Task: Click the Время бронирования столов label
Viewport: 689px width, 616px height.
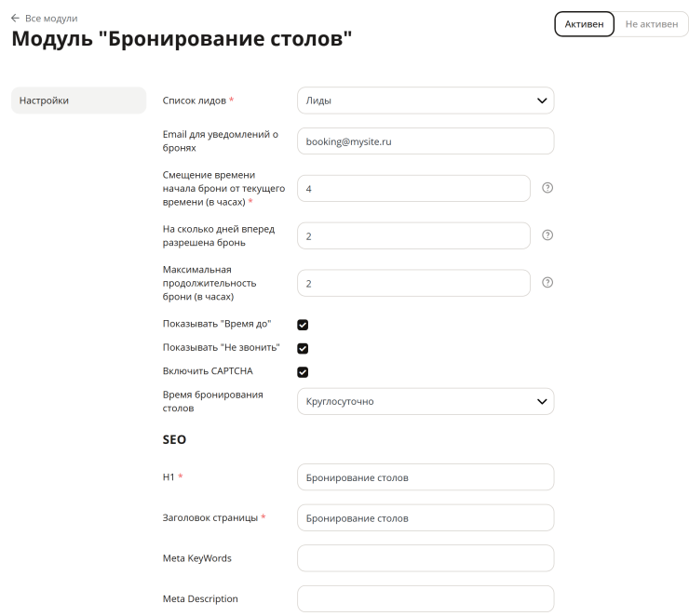Action: (x=212, y=401)
